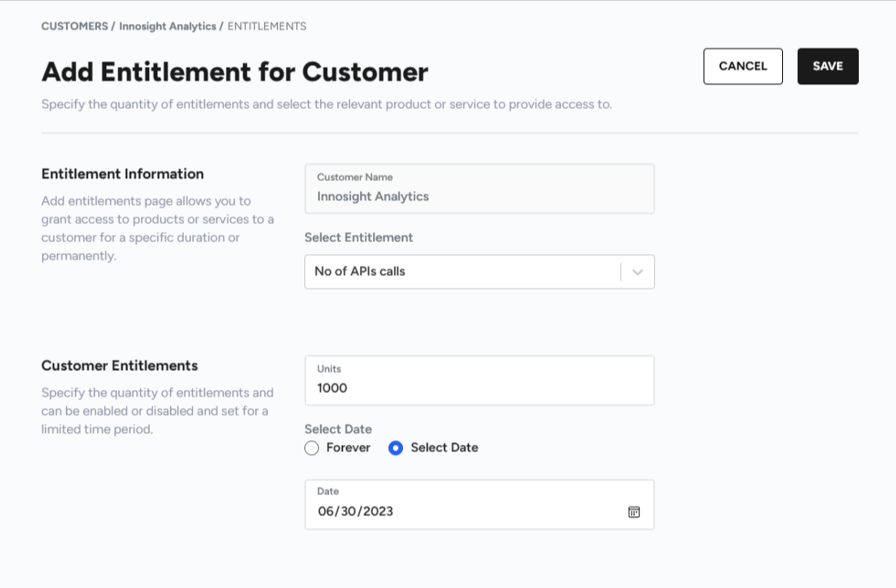Click the "Select Entitlement" field label
The image size is (896, 588).
point(358,237)
